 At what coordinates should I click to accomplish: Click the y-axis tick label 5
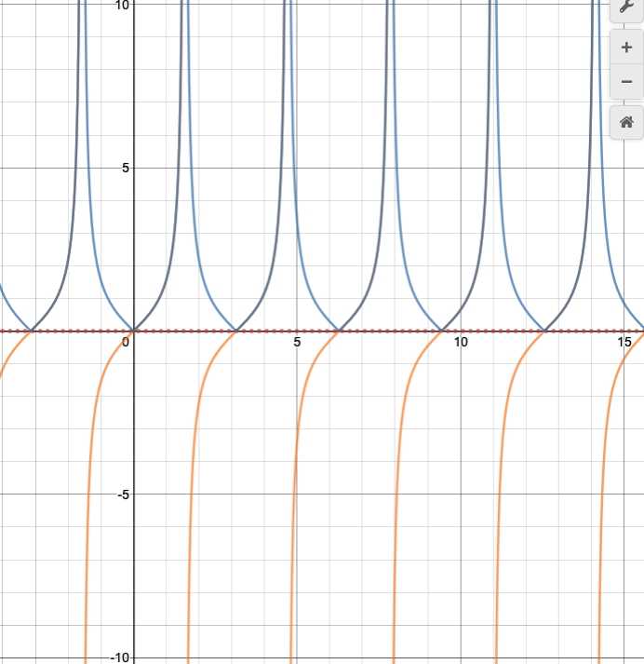pos(121,169)
